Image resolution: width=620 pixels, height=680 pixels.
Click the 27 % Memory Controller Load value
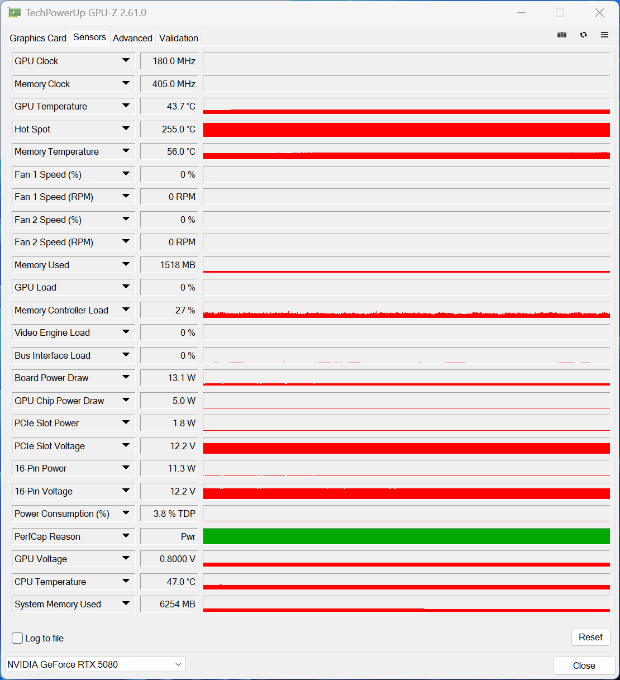[169, 310]
